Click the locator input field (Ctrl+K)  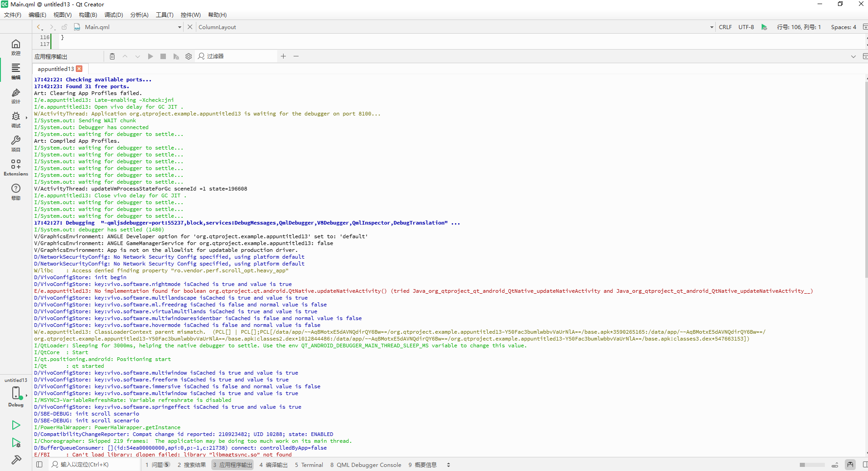pyautogui.click(x=94, y=465)
